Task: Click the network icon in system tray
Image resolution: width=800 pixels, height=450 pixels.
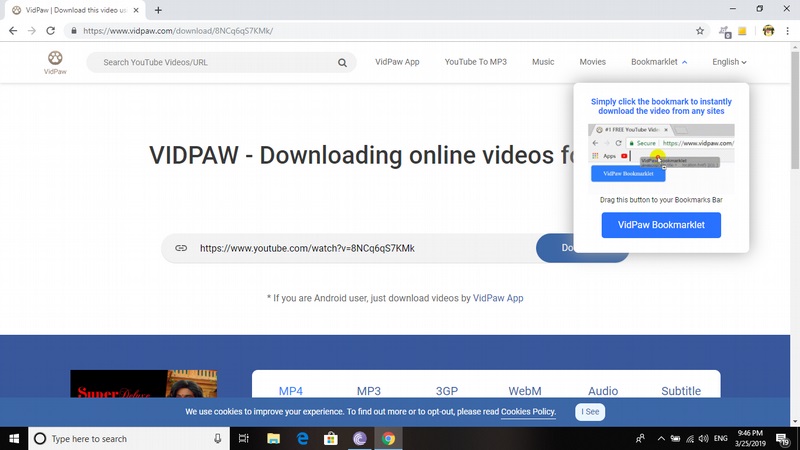Action: point(690,439)
